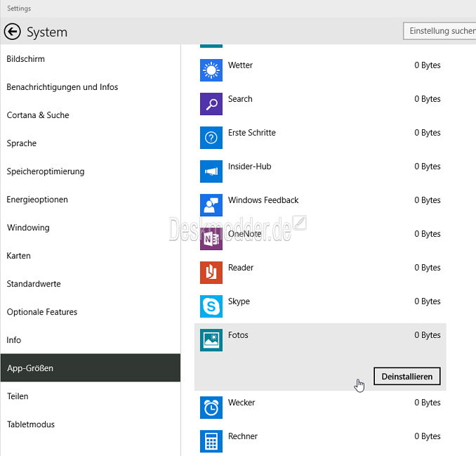Open the Karten settings section
The image size is (476, 456).
coord(90,256)
